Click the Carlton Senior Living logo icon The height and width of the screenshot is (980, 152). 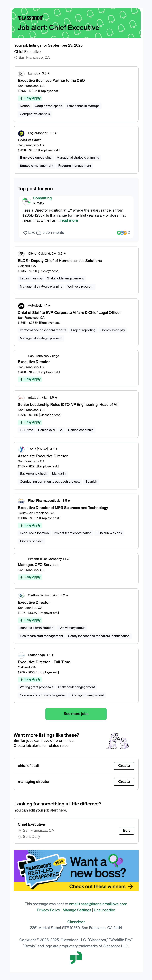pyautogui.click(x=21, y=595)
